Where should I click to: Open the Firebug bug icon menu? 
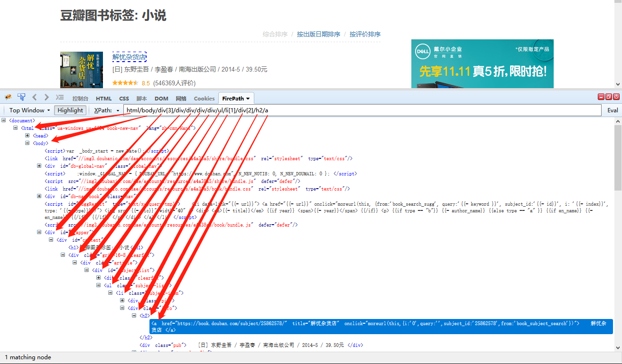tap(8, 97)
